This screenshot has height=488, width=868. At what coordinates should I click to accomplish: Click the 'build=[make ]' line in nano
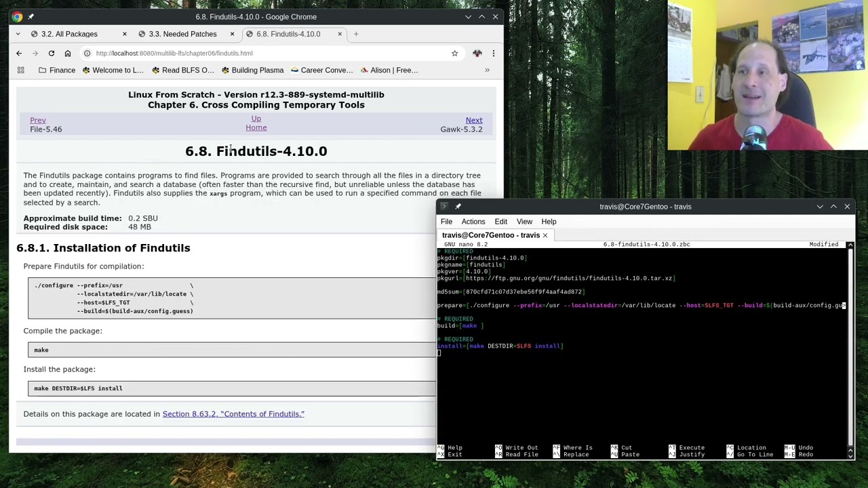coord(460,325)
